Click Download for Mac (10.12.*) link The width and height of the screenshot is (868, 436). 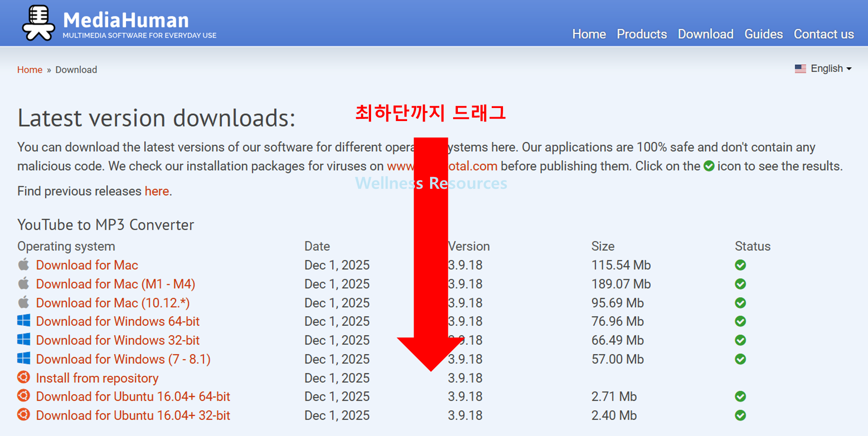pos(113,303)
